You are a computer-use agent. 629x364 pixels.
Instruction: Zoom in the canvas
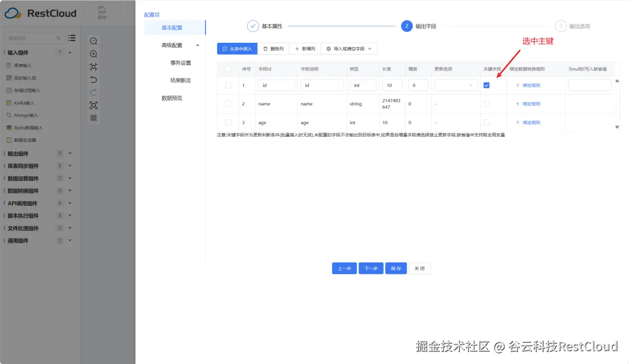click(x=93, y=54)
